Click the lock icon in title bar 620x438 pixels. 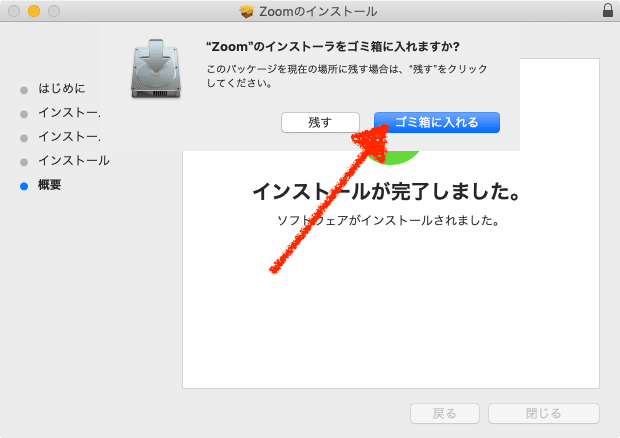tap(608, 10)
